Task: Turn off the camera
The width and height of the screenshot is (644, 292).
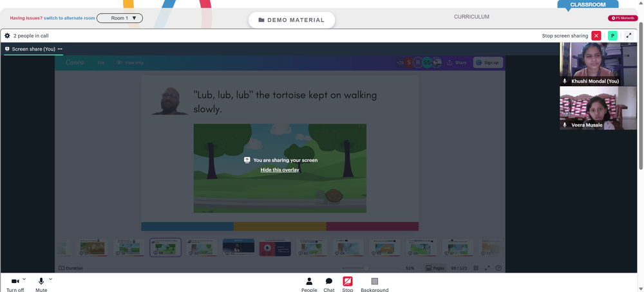Action: (x=15, y=284)
